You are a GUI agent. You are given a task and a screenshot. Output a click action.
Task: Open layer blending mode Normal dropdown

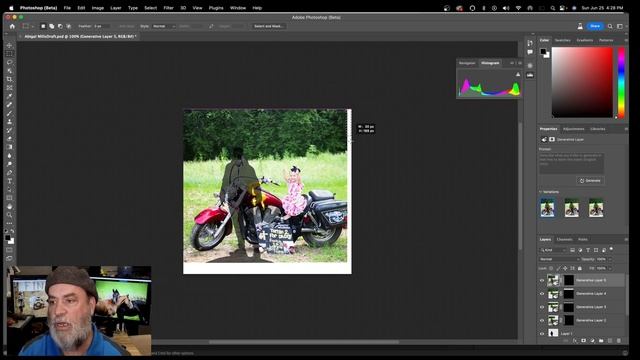(x=560, y=259)
